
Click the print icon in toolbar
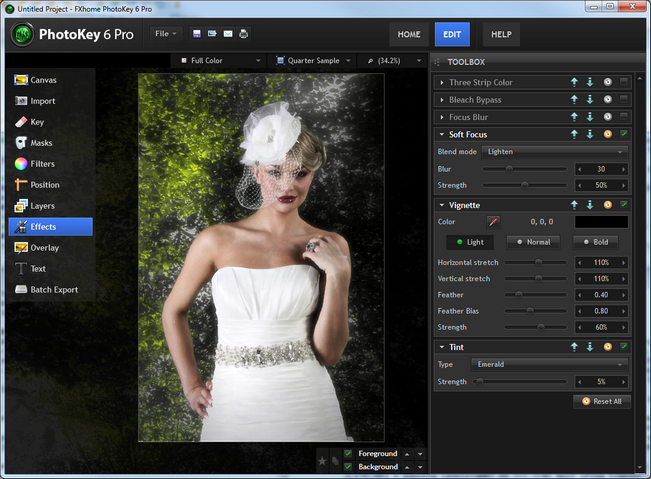point(244,34)
